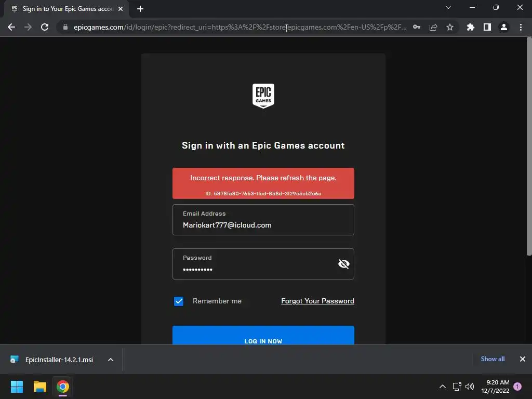Open the tab search chevron

click(448, 7)
